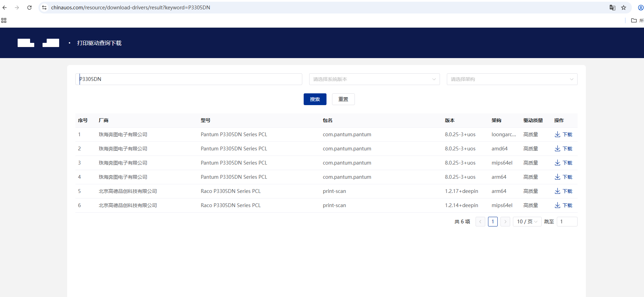644x297 pixels.
Task: Click the 型号 column header
Action: point(206,120)
